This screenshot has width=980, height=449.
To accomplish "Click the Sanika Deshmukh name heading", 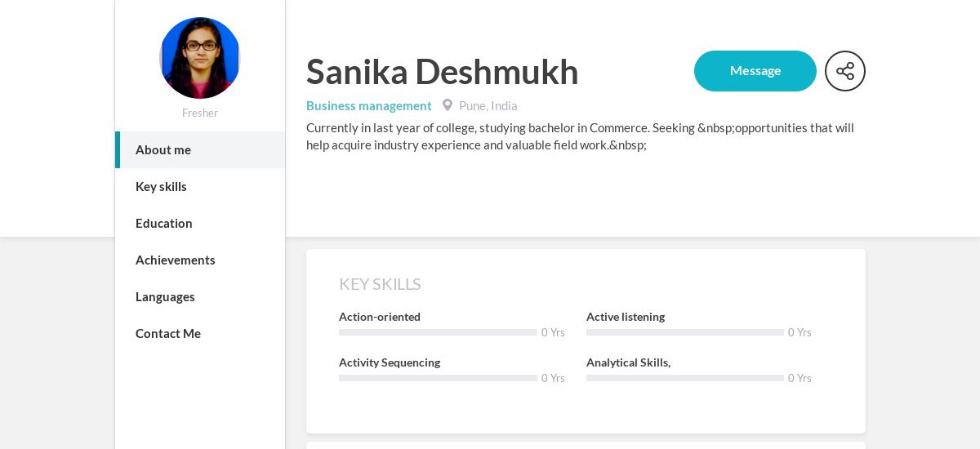I will 443,71.
